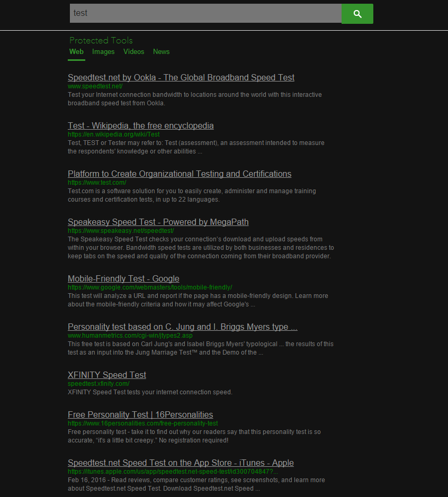448x497 pixels.
Task: Visit the Test.com certifications result
Action: 179,174
